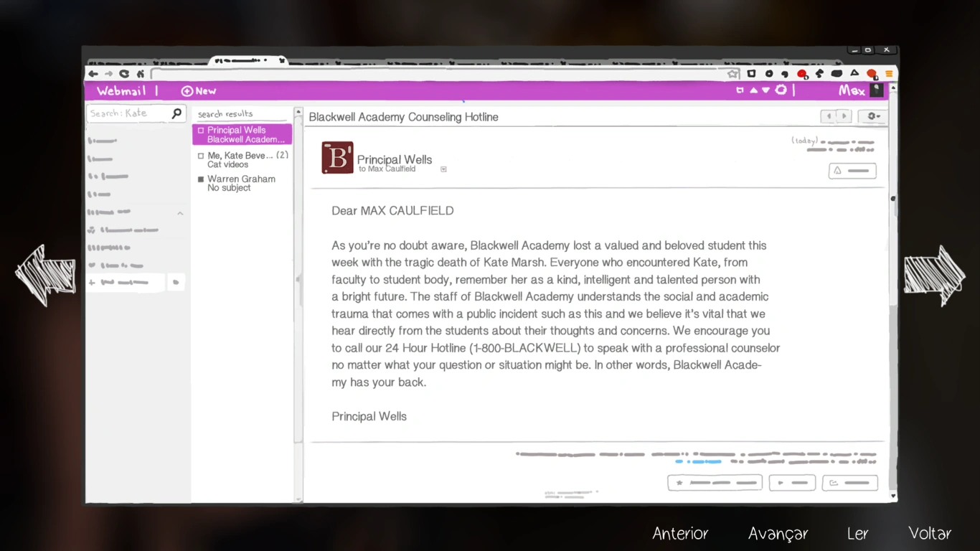Image resolution: width=980 pixels, height=551 pixels.
Task: Select 'Ler' in the bottom game menu
Action: [x=857, y=533]
